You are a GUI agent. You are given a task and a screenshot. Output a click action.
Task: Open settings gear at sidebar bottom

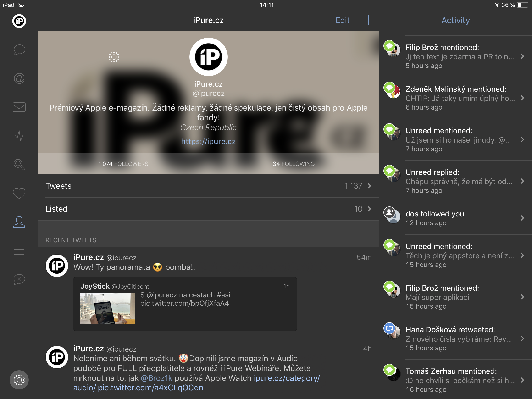click(x=19, y=380)
